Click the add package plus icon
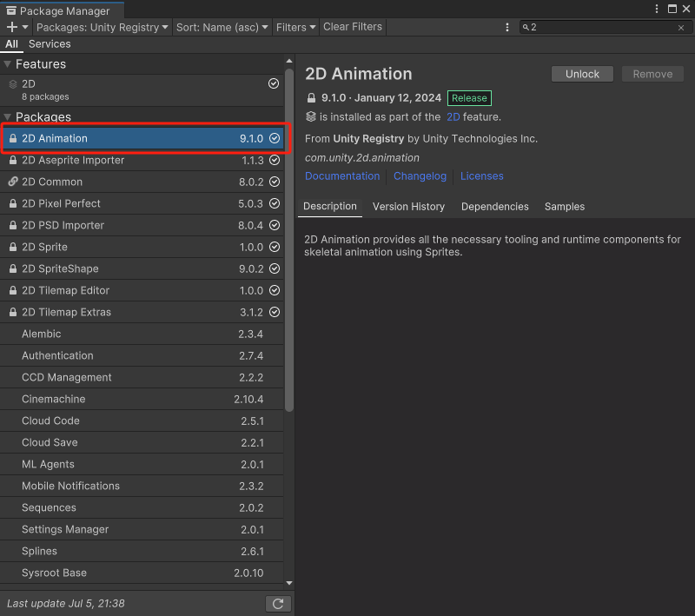Screen dimensions: 695x616 (x=12, y=27)
